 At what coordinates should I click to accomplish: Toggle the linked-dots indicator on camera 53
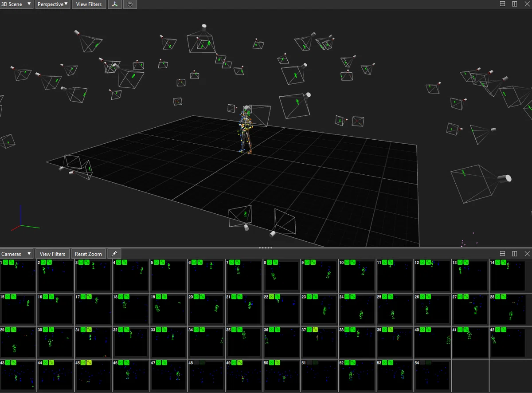[391, 363]
